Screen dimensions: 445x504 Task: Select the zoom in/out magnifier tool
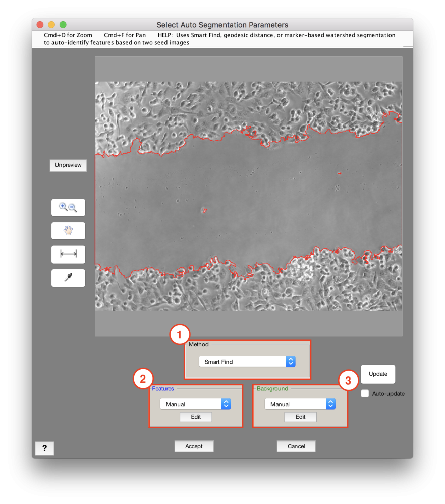point(68,207)
